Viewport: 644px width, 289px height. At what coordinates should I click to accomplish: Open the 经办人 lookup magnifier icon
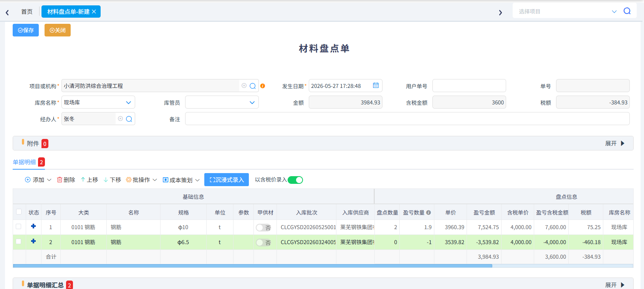coord(129,119)
